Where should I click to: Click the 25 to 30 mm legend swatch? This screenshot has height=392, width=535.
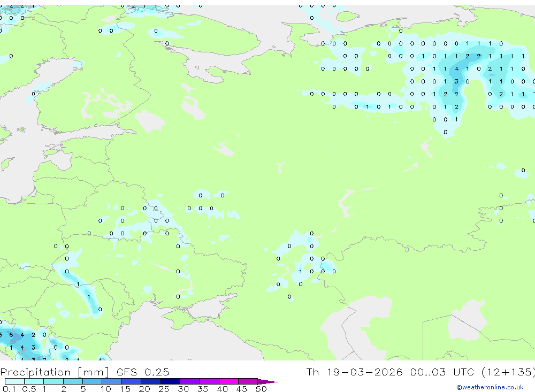pos(170,381)
